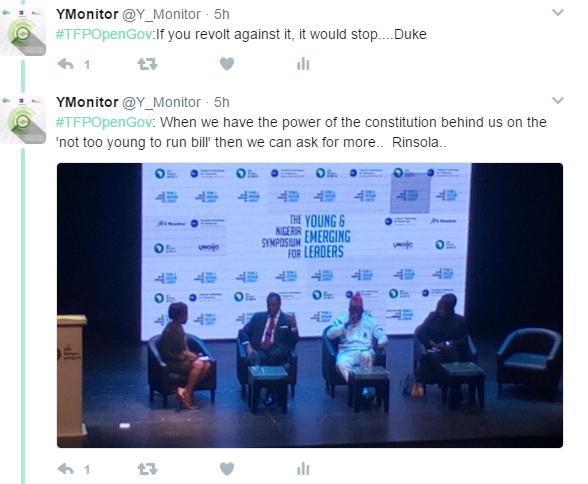Viewport: 588px width, 484px height.
Task: Like the Rinsola quote tweet
Action: [227, 469]
